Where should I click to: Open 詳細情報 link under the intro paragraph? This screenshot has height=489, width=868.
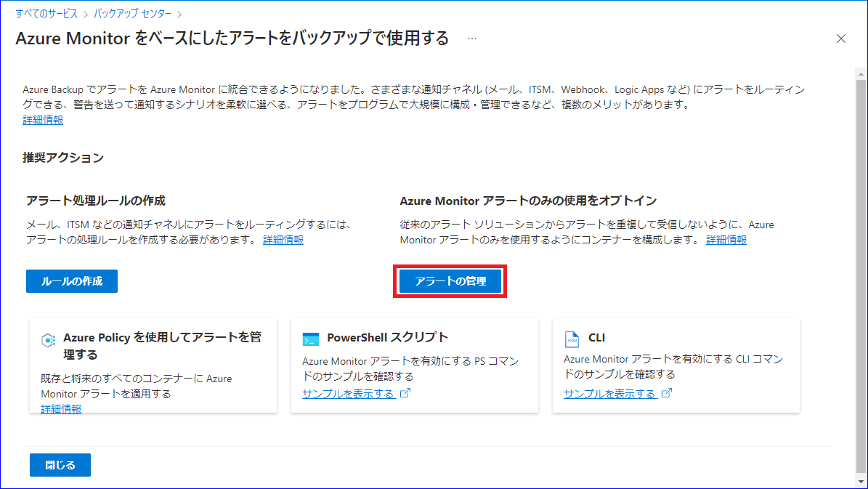tap(43, 120)
